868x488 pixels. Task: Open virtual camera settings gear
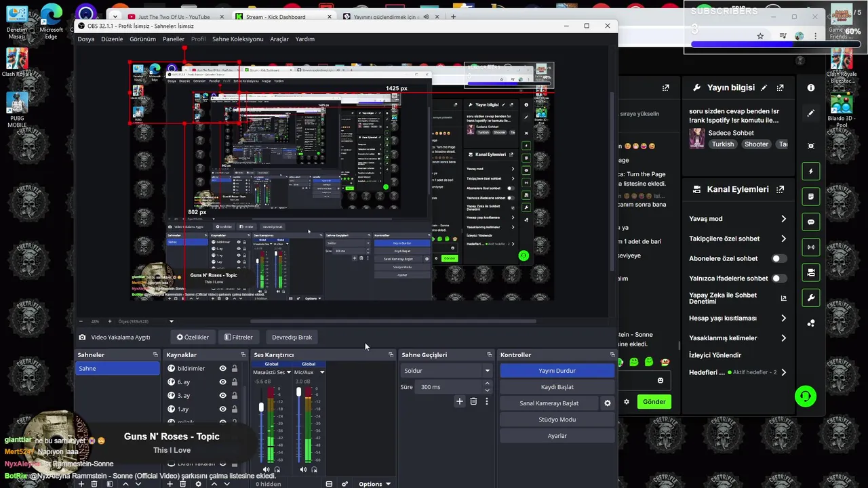pyautogui.click(x=608, y=403)
